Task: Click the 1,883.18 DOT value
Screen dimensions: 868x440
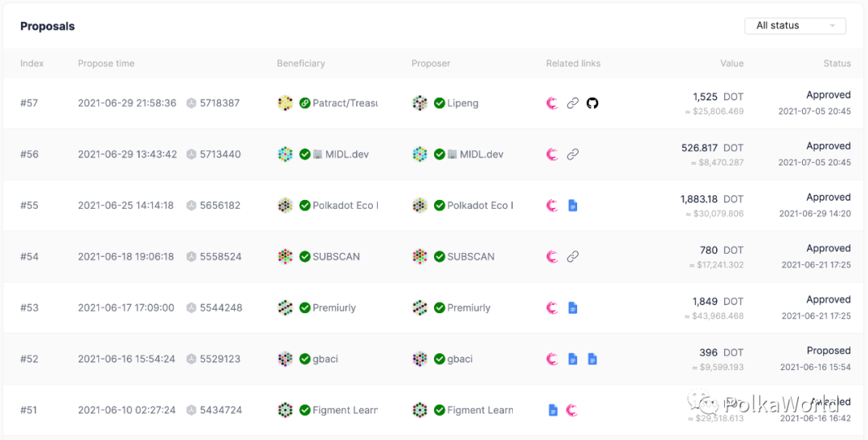Action: 712,199
